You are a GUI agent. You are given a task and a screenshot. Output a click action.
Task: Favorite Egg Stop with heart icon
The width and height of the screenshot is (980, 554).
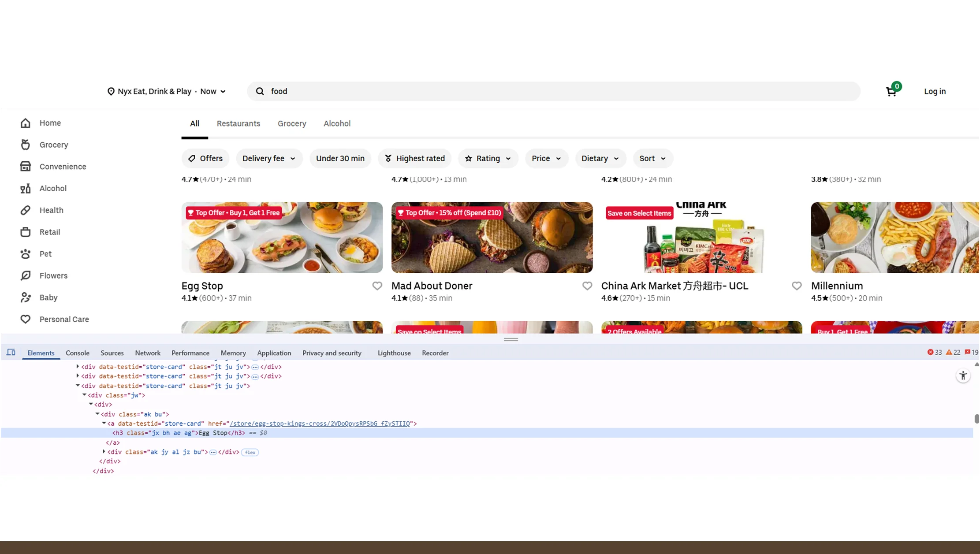[x=377, y=286]
